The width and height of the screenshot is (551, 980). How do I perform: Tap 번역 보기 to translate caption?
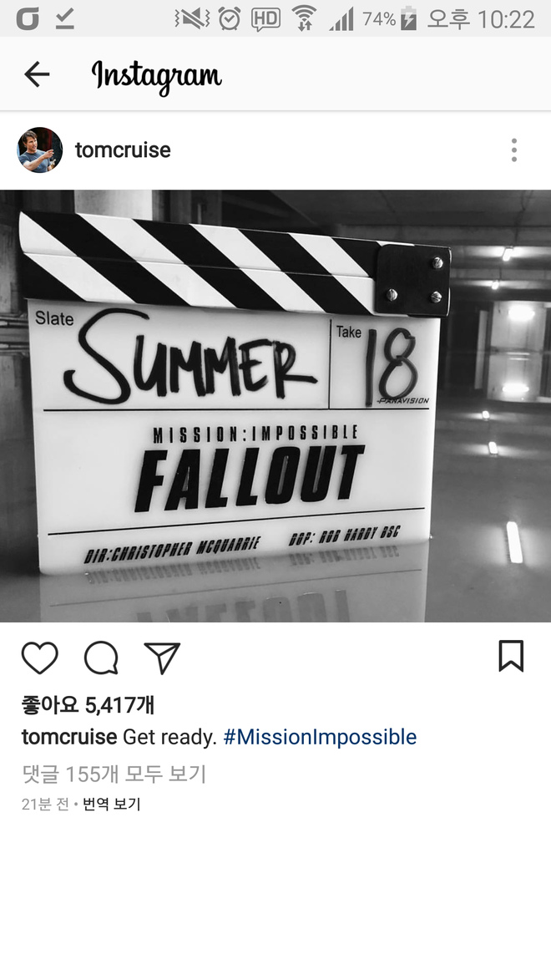pos(112,804)
